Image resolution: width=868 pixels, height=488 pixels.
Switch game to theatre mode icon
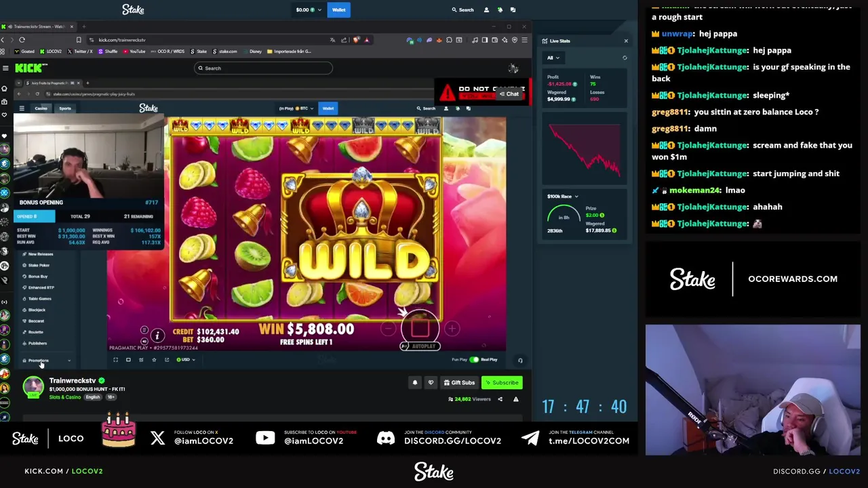click(x=128, y=360)
